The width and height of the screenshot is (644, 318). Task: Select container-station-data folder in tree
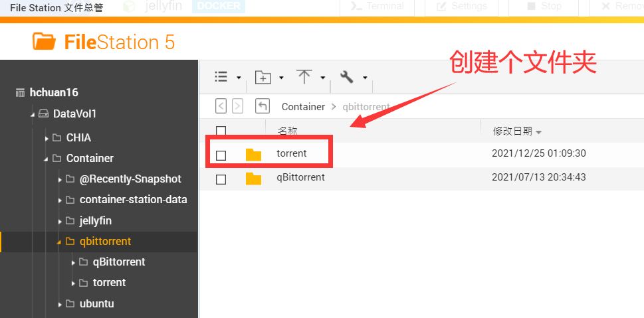(x=133, y=199)
